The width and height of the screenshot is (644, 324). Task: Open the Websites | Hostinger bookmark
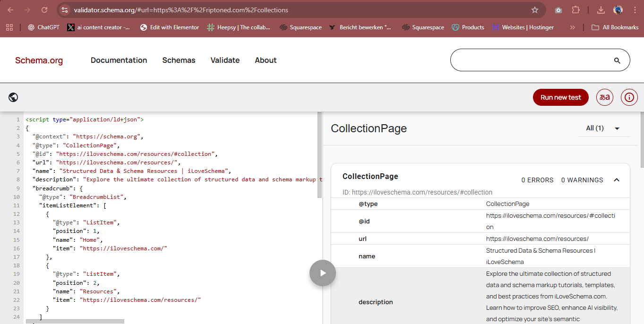tap(523, 27)
